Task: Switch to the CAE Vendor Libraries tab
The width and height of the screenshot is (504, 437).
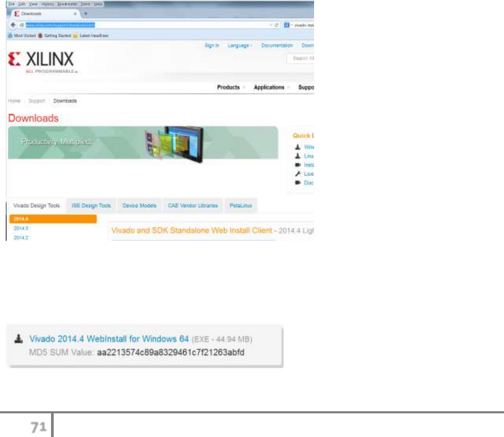Action: 193,205
